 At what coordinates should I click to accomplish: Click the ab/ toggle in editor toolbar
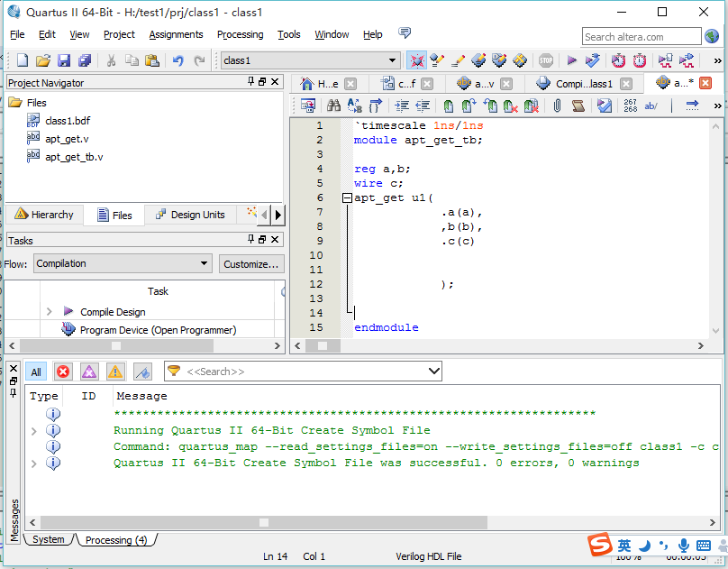tap(651, 106)
